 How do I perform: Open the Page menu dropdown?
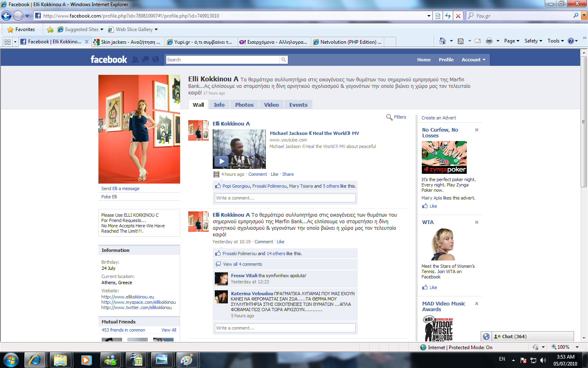click(512, 41)
